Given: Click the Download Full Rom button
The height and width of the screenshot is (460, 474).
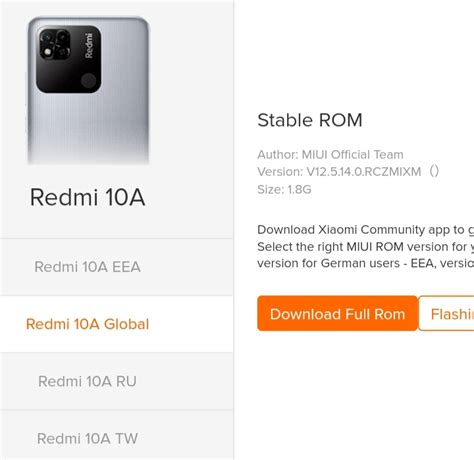Looking at the screenshot, I should point(337,314).
